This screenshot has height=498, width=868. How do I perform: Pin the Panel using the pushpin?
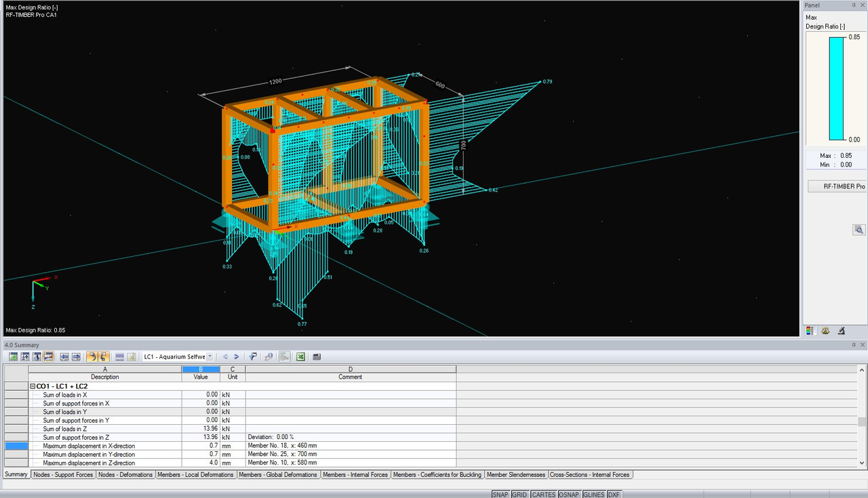(x=854, y=5)
